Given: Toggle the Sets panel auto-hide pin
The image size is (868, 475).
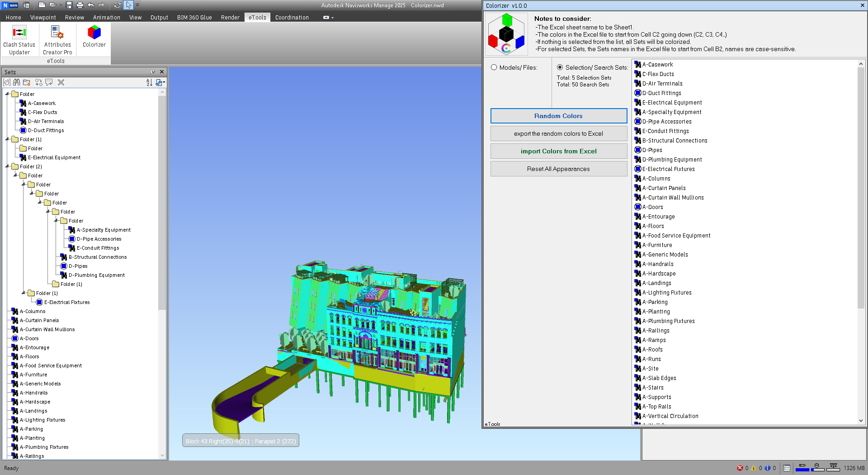Looking at the screenshot, I should click(x=153, y=72).
